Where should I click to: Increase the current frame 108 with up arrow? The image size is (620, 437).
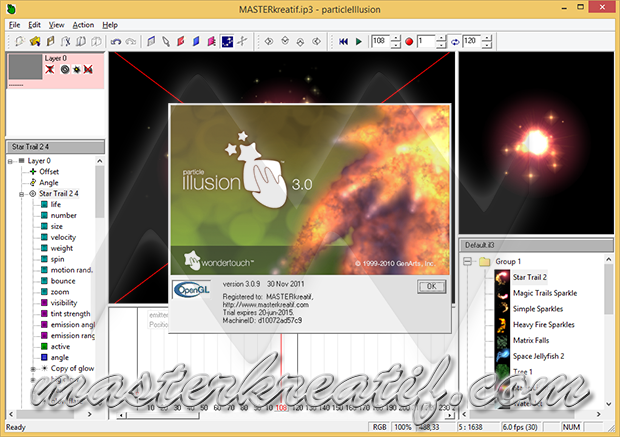point(395,38)
